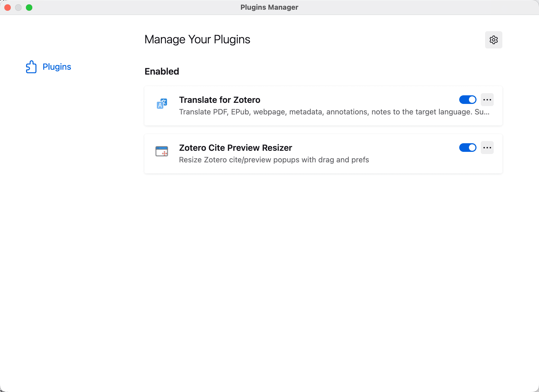Click the Translate plugin description text
Viewport: 539px width, 392px height.
pyautogui.click(x=334, y=112)
